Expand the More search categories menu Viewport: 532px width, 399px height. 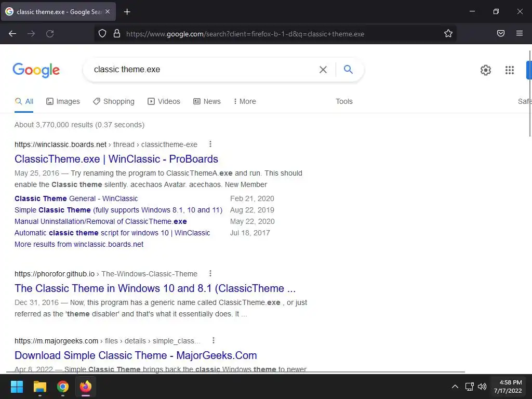pyautogui.click(x=245, y=101)
